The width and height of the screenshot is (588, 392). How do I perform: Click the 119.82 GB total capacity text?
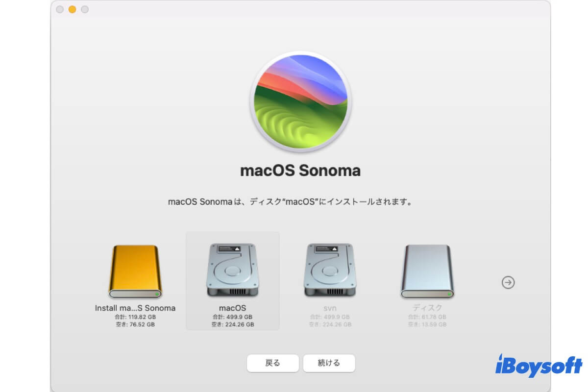(x=135, y=317)
